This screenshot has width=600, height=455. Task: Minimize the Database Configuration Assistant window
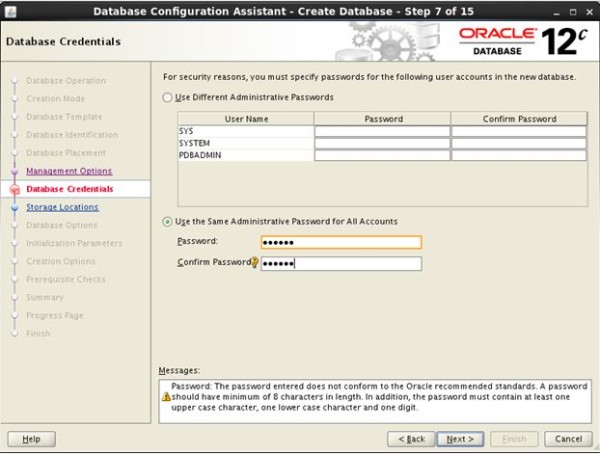tap(556, 13)
